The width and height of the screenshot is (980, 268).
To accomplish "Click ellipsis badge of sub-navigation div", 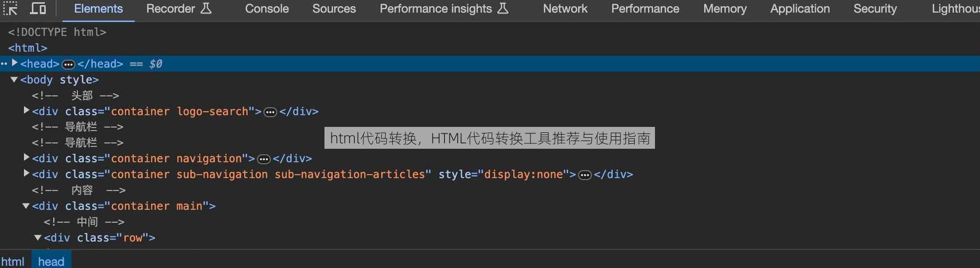I will (585, 175).
